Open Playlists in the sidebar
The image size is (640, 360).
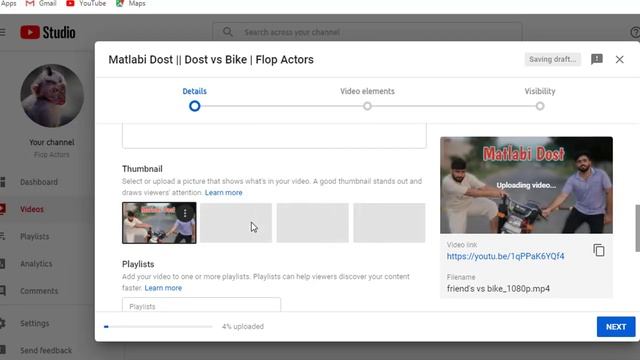click(35, 237)
